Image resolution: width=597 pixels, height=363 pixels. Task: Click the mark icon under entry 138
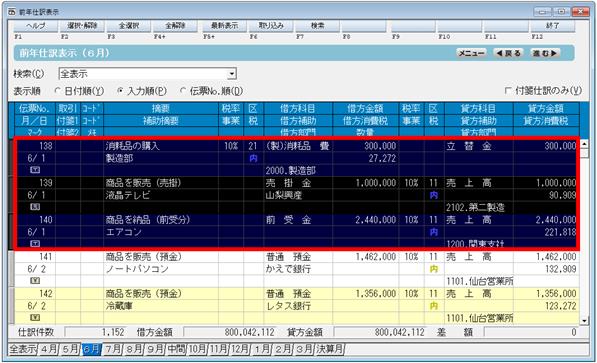coord(35,170)
